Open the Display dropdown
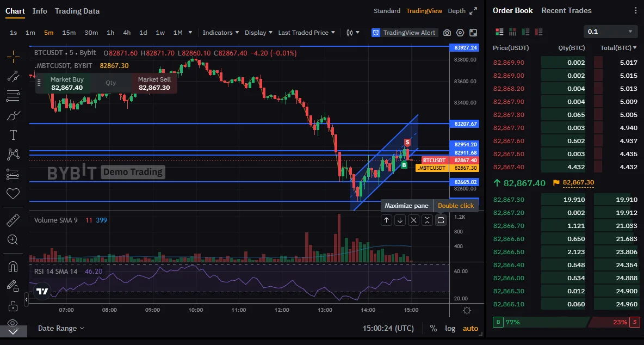 pyautogui.click(x=258, y=33)
